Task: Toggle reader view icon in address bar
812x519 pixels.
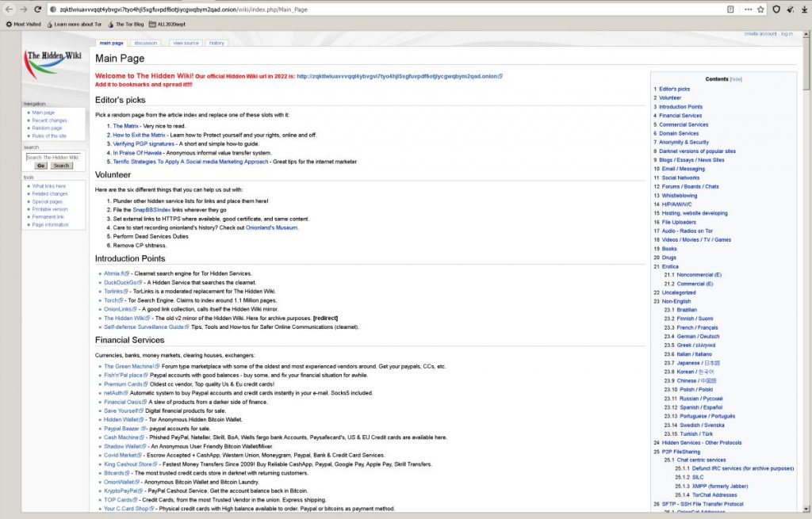Action: [x=730, y=10]
